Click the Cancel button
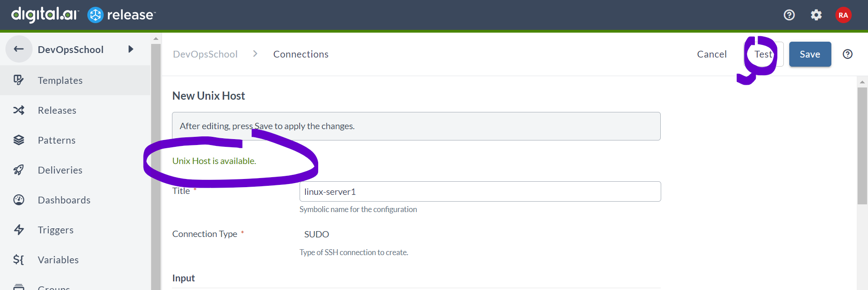 click(712, 54)
